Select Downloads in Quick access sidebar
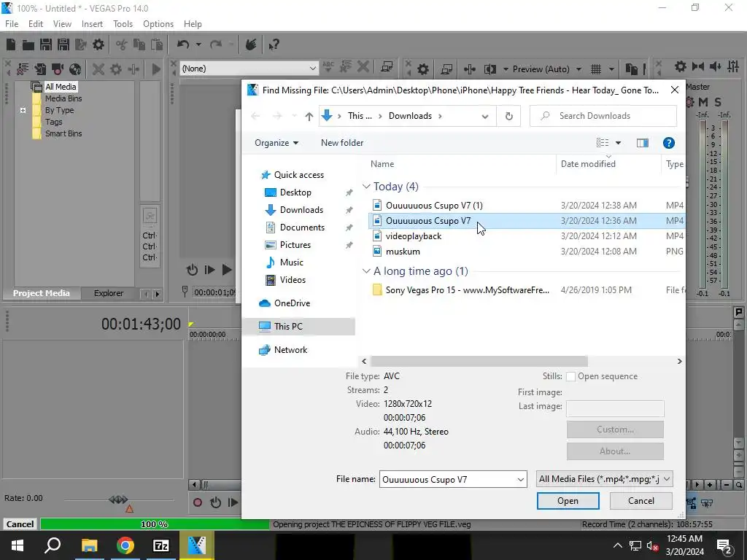Image resolution: width=747 pixels, height=560 pixels. point(301,210)
